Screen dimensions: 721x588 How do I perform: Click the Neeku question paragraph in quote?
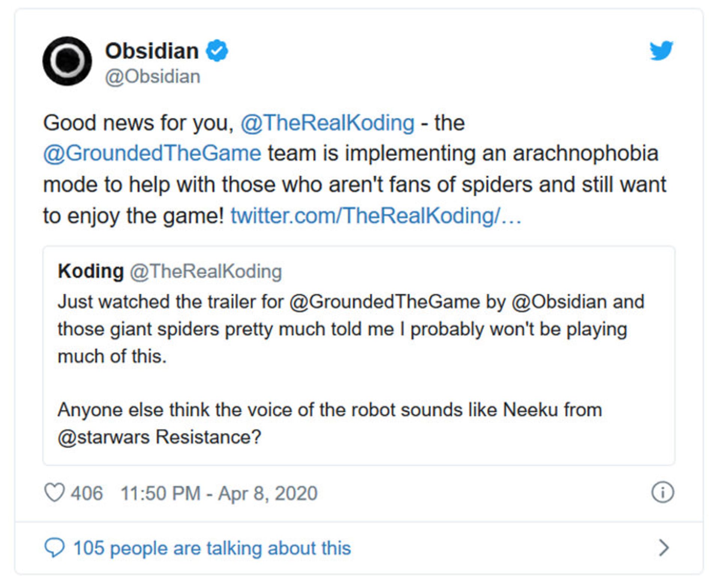point(329,423)
